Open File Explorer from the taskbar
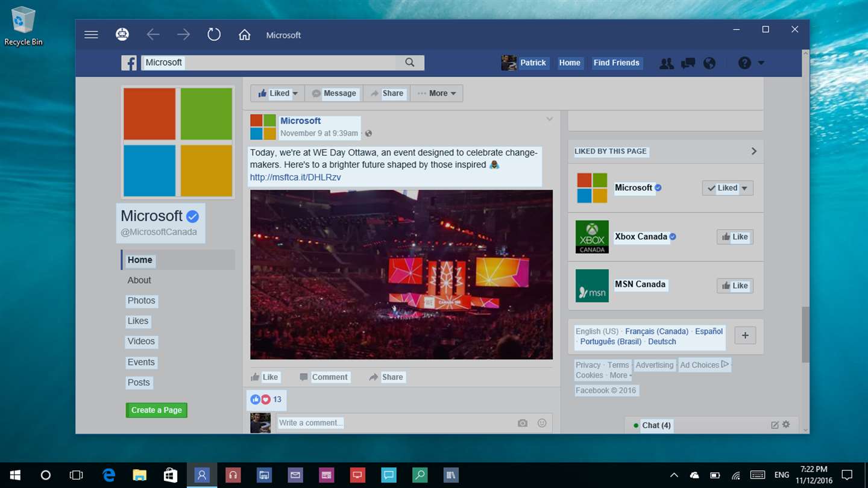The width and height of the screenshot is (868, 488). pos(140,475)
